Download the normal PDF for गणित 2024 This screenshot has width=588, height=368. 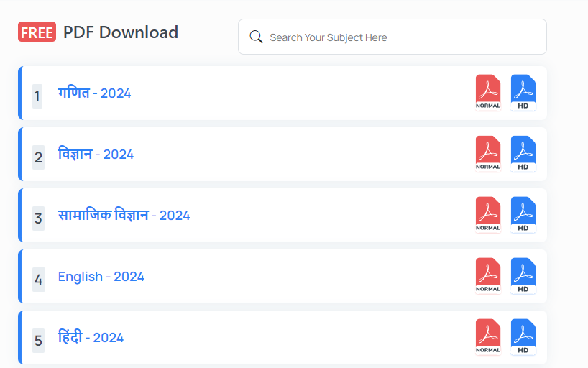click(488, 93)
